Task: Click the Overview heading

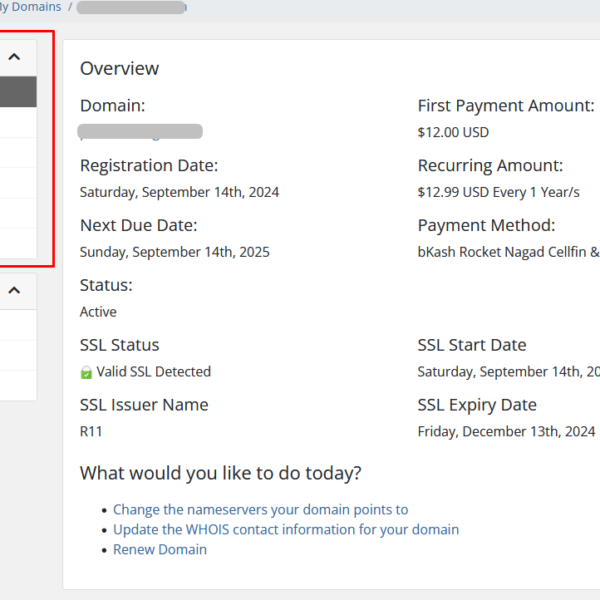Action: (x=119, y=69)
